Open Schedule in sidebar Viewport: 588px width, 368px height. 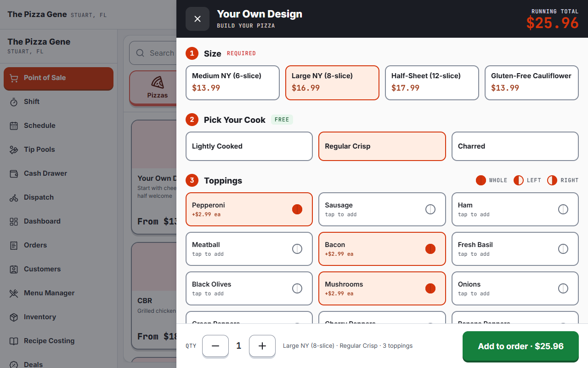click(58, 126)
